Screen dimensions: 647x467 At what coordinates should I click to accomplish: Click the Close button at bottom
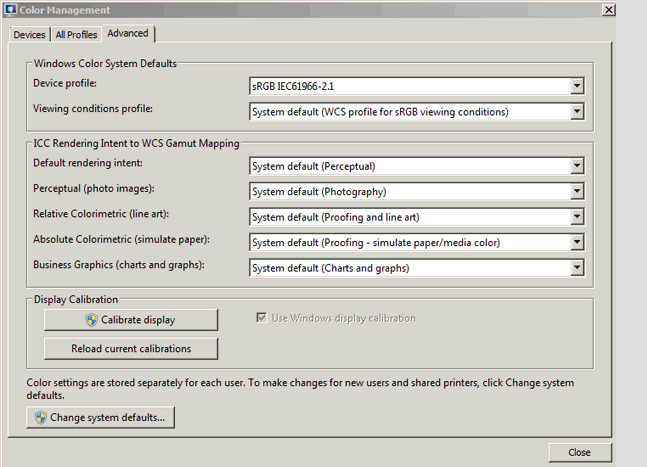click(579, 452)
